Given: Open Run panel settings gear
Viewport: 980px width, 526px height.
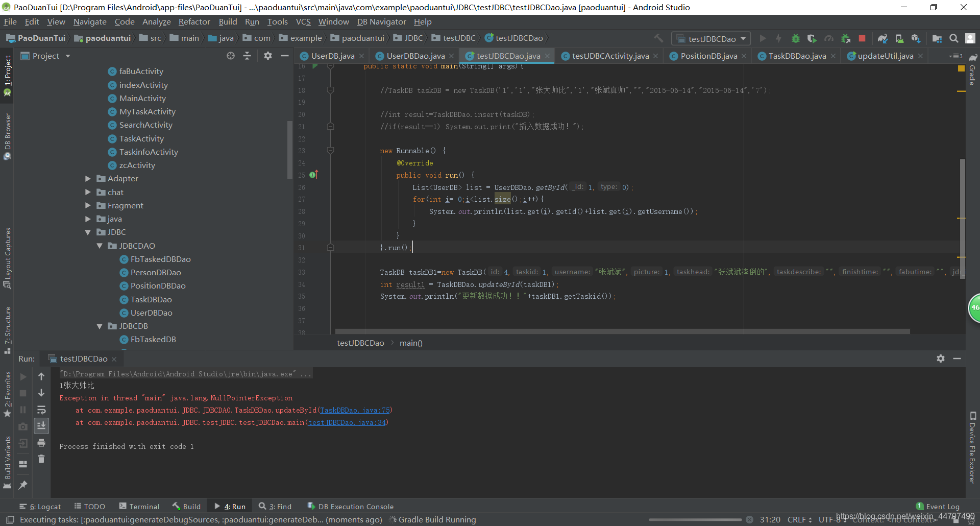Looking at the screenshot, I should pos(941,358).
